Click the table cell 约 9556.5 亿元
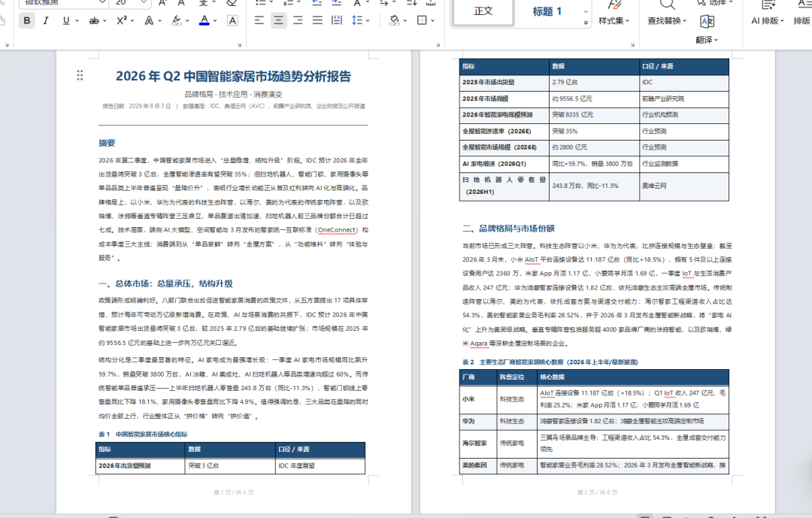This screenshot has width=812, height=518. pos(594,98)
